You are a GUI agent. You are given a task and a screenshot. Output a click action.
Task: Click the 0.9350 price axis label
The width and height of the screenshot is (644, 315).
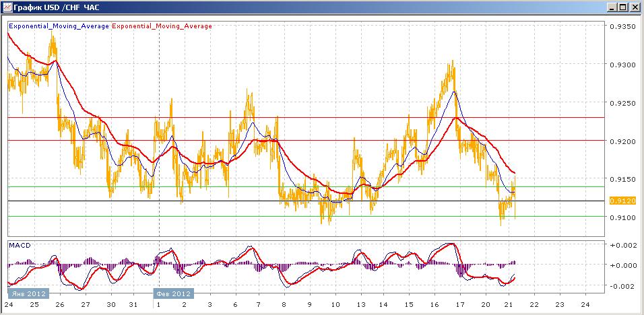point(622,26)
